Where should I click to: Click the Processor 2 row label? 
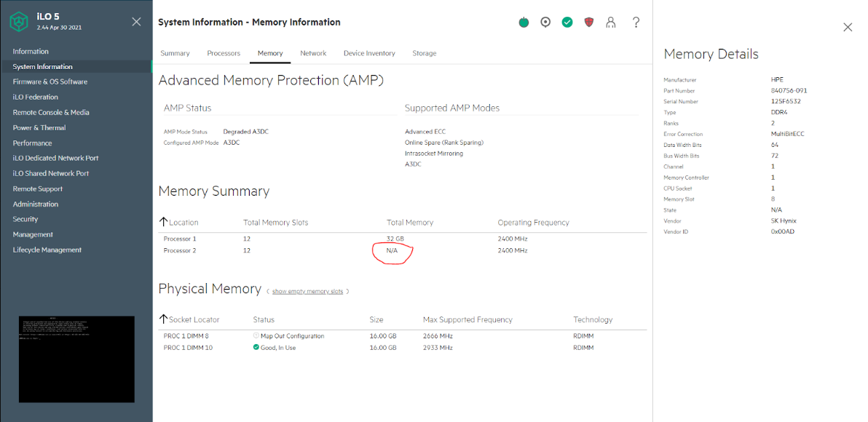point(180,250)
